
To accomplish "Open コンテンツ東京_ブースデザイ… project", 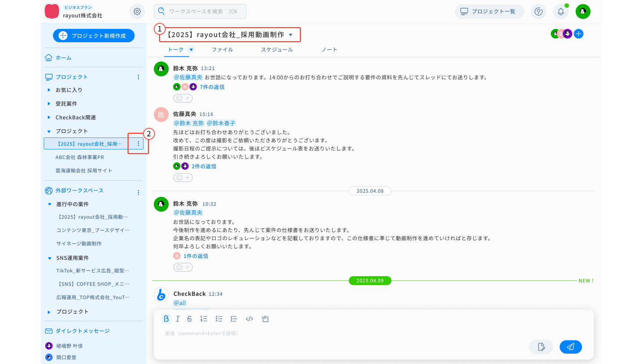I will pyautogui.click(x=93, y=230).
